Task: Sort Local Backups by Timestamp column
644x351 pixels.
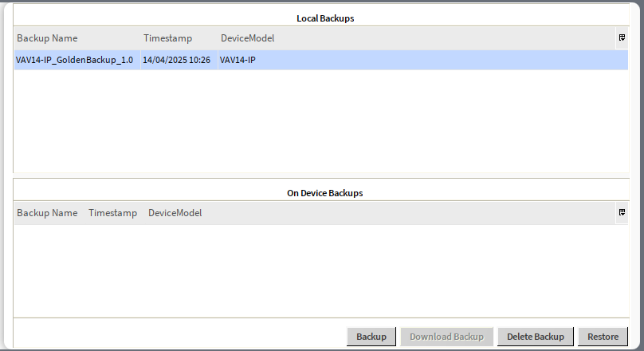Action: (x=167, y=38)
